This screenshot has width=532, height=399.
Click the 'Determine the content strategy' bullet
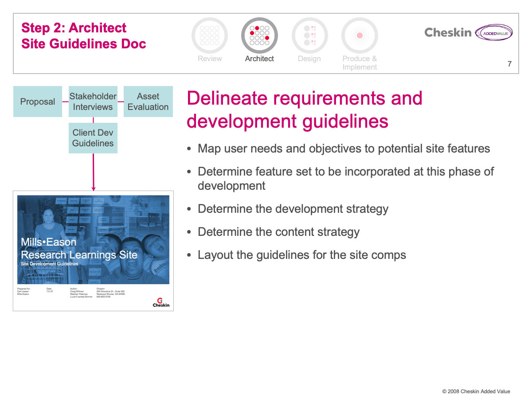(278, 232)
